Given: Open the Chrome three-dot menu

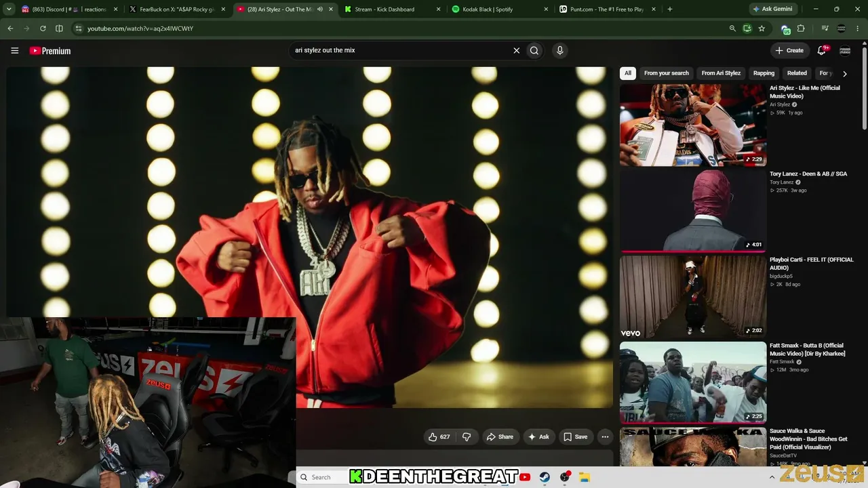Looking at the screenshot, I should [859, 28].
